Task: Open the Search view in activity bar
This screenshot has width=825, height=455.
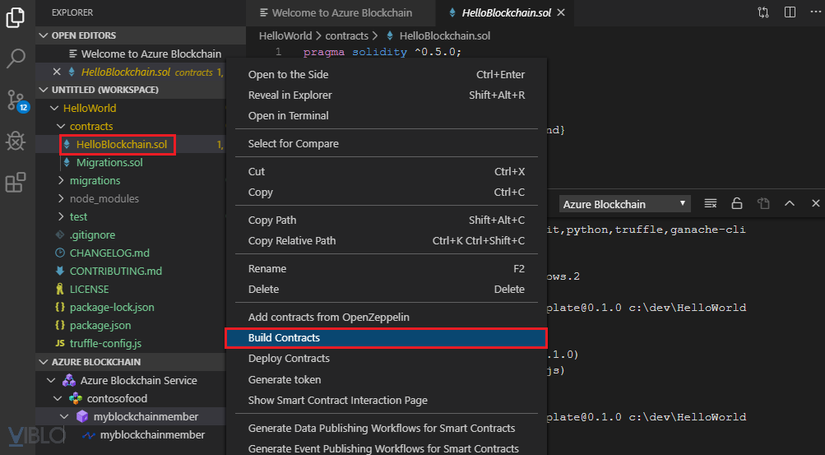Action: (16, 58)
